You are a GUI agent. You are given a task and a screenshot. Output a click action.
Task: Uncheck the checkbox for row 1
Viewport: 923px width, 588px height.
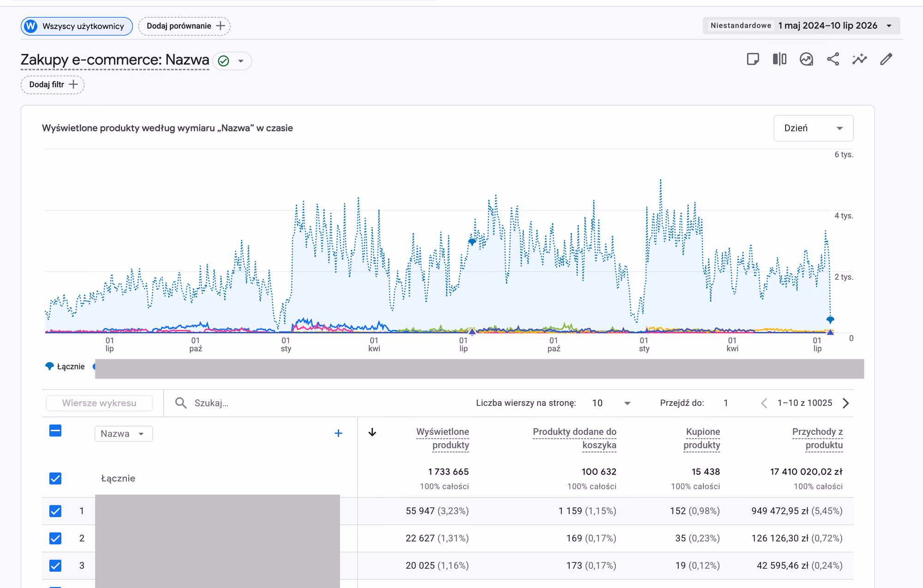tap(55, 511)
